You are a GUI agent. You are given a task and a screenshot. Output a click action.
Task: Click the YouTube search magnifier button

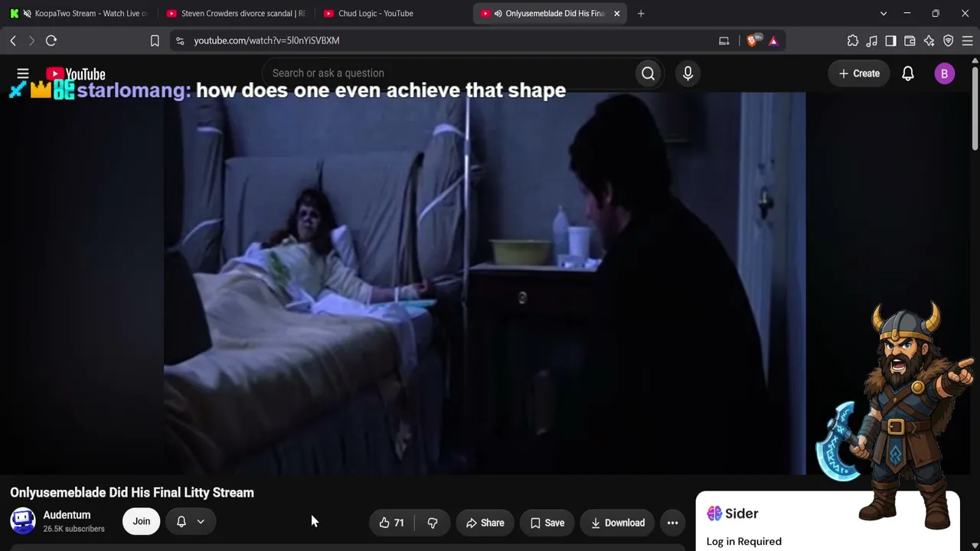[x=648, y=73]
